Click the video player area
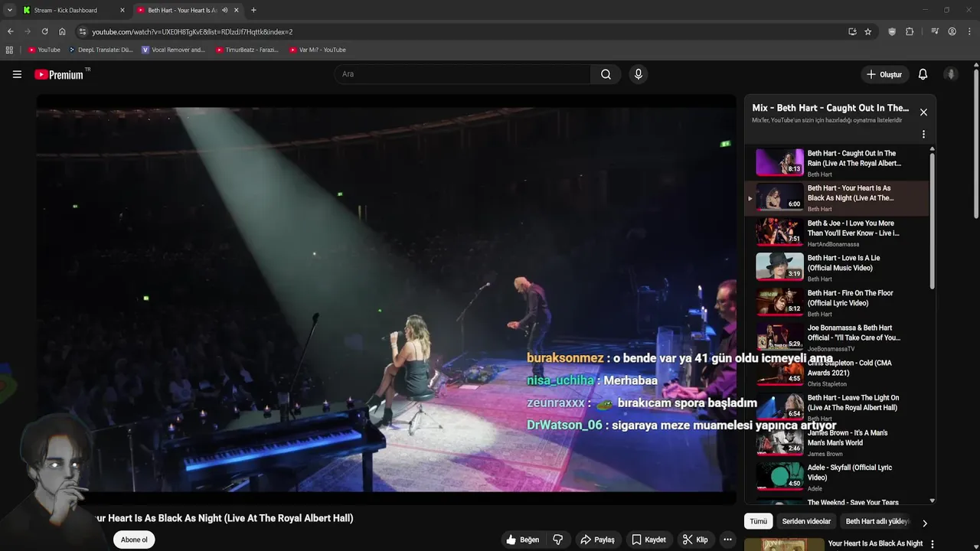Screen dimensions: 980x551 click(x=386, y=298)
